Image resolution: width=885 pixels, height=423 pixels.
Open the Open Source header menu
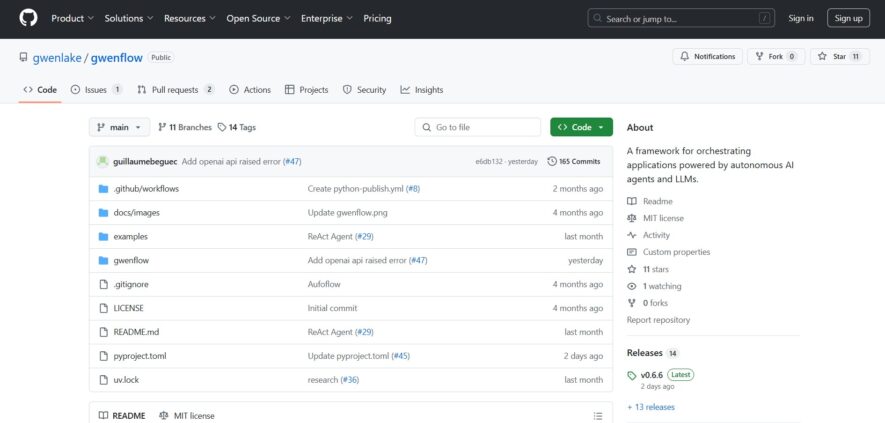(x=258, y=18)
